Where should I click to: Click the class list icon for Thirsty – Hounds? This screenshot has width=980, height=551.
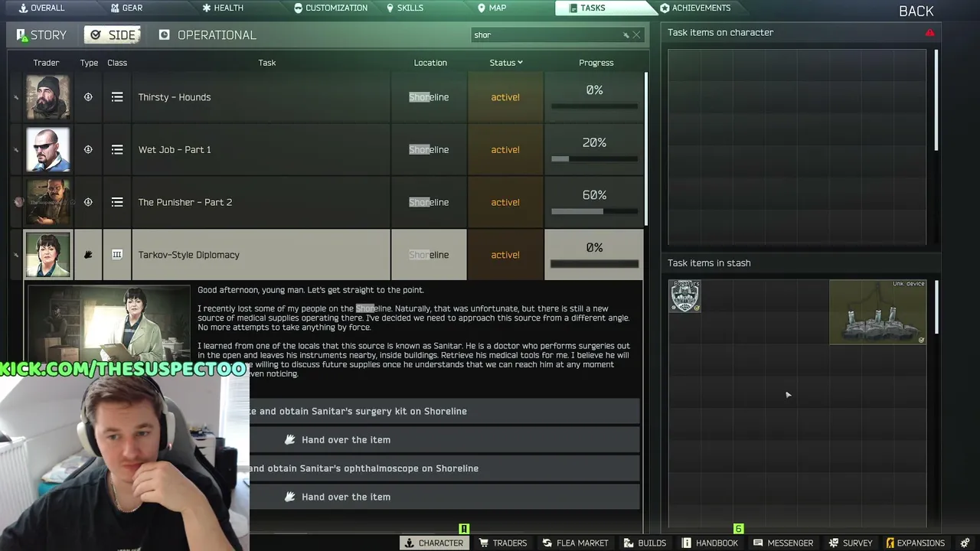pos(117,97)
